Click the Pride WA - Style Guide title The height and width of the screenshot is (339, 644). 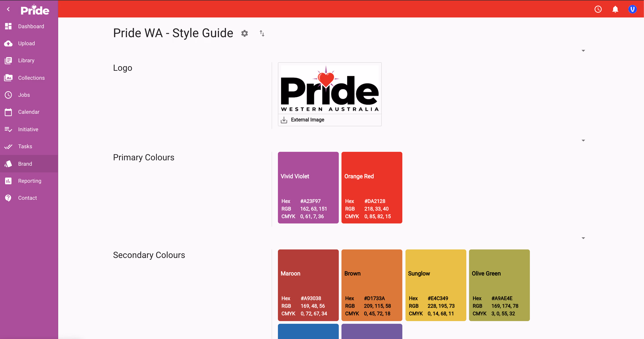(173, 33)
